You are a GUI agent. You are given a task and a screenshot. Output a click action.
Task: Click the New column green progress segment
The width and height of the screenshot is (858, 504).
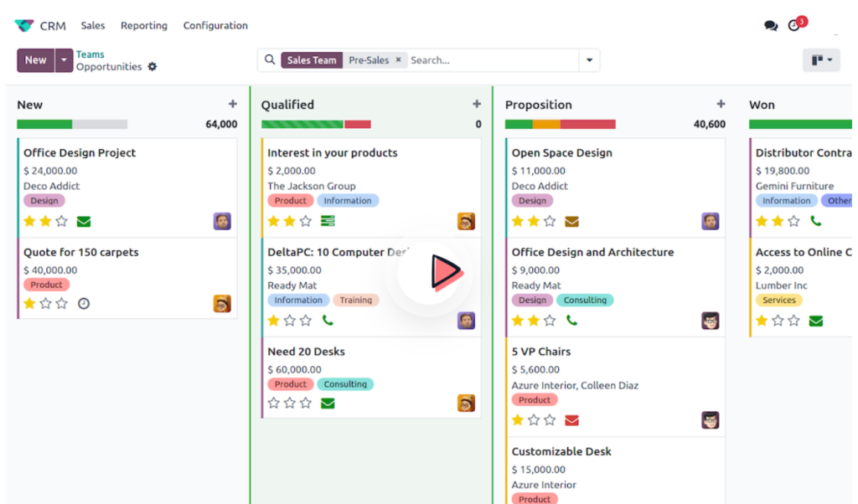pos(44,125)
